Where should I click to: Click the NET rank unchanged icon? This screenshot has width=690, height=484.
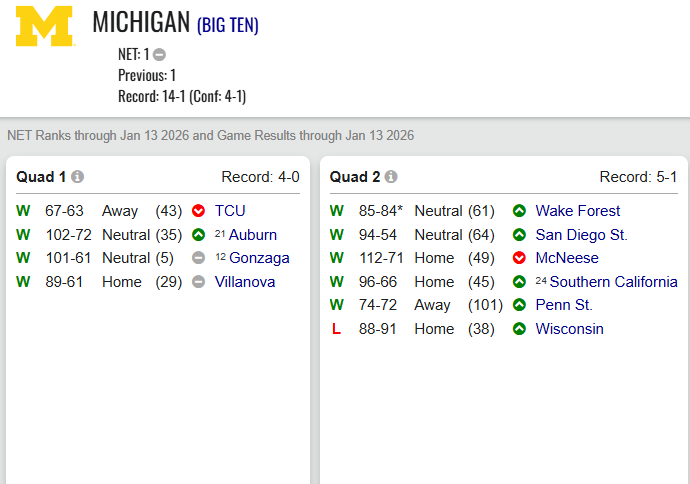[159, 55]
